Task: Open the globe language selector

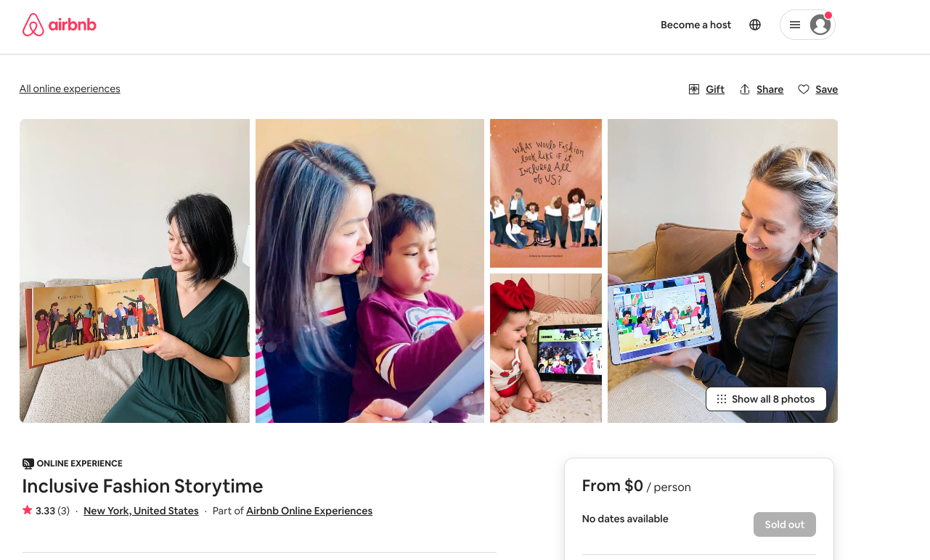Action: [x=755, y=25]
